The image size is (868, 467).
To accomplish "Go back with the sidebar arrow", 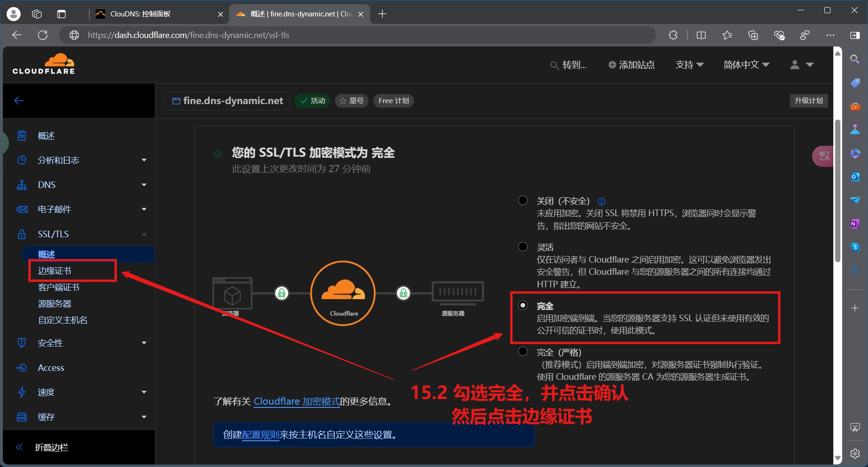I will tap(19, 101).
